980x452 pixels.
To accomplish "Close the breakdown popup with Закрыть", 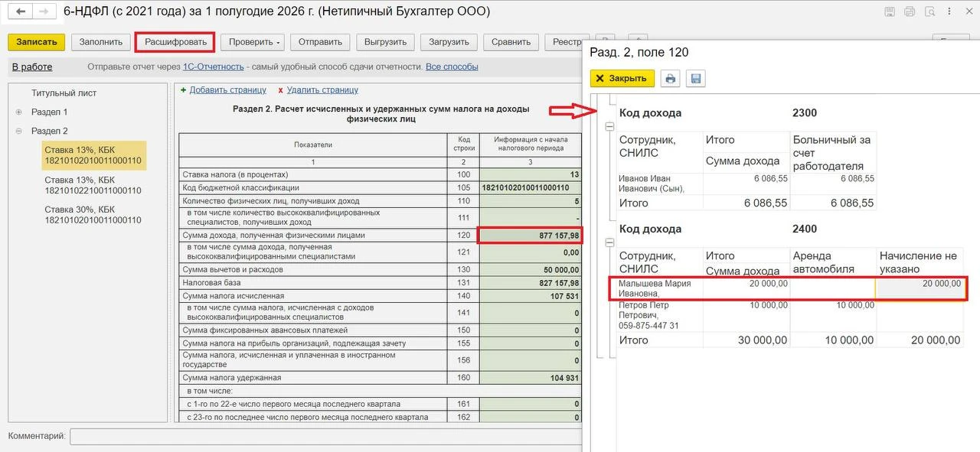I will [622, 78].
